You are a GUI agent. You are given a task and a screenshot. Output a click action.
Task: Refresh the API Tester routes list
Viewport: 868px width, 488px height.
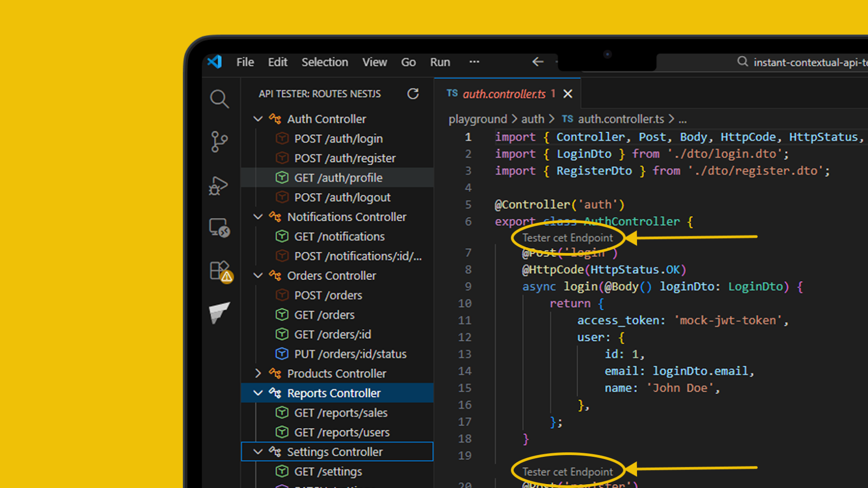[413, 94]
